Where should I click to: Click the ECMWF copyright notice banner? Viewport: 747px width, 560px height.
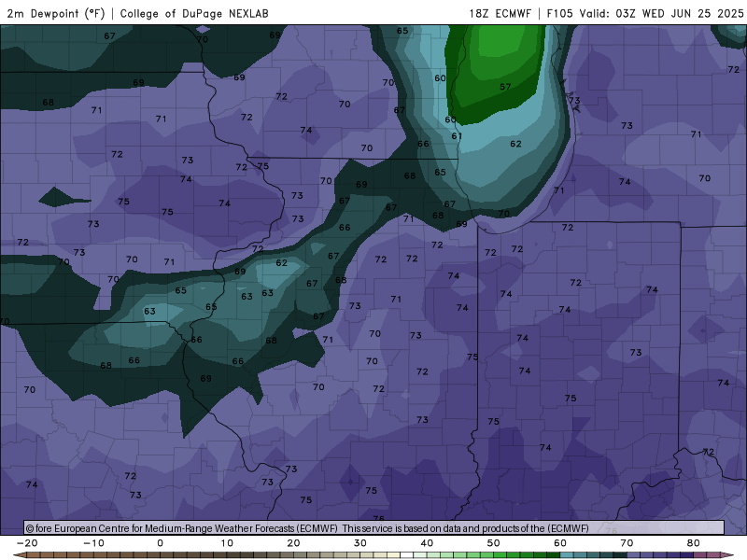pyautogui.click(x=374, y=528)
